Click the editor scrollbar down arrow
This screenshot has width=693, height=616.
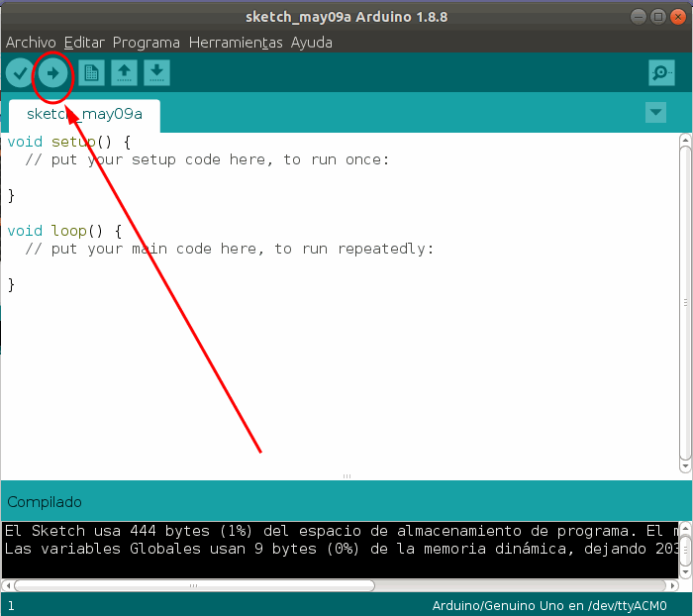click(685, 465)
